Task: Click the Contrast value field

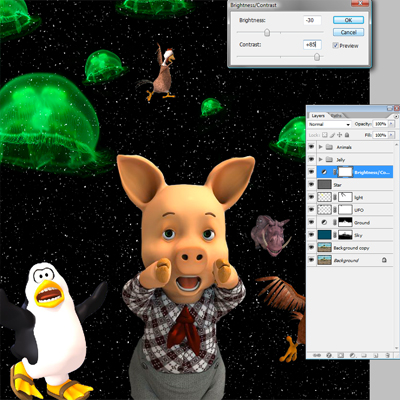Action: 312,44
